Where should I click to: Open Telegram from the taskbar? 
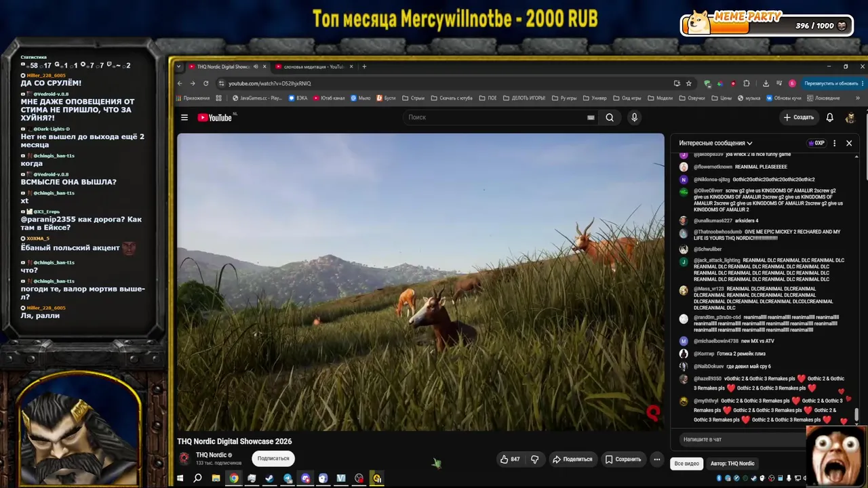[288, 479]
